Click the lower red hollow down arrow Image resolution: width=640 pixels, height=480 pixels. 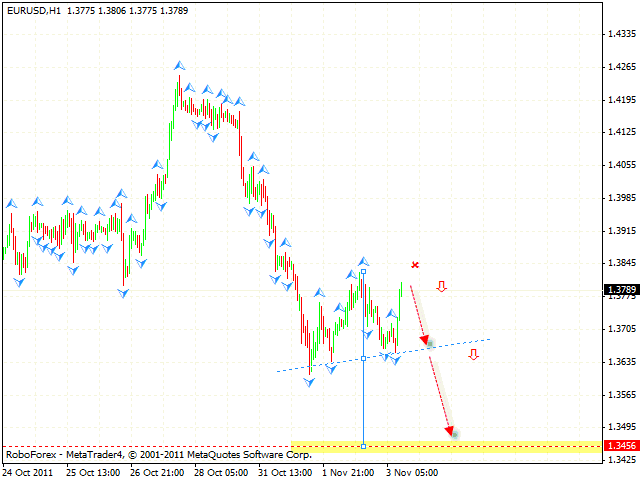point(474,355)
